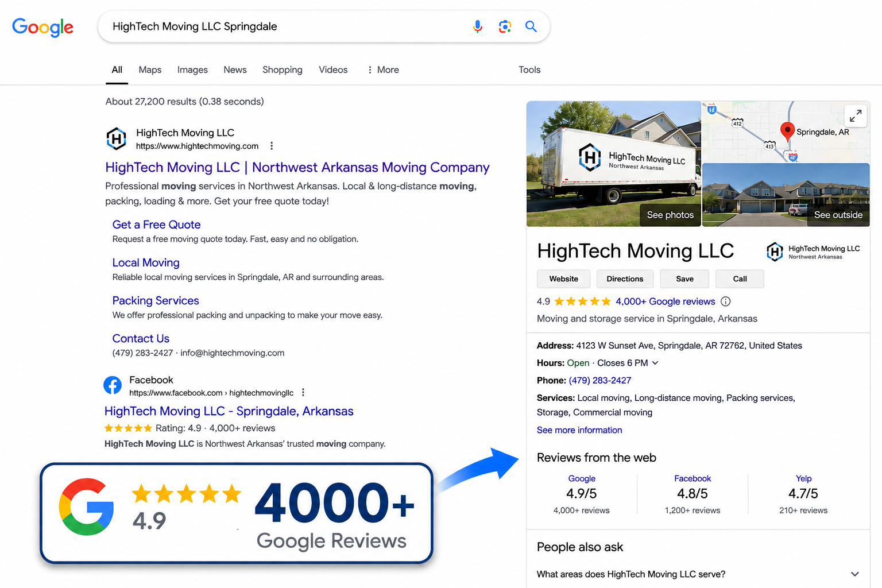Screen dimensions: 882x588
Task: Click the Website button
Action: pyautogui.click(x=564, y=279)
